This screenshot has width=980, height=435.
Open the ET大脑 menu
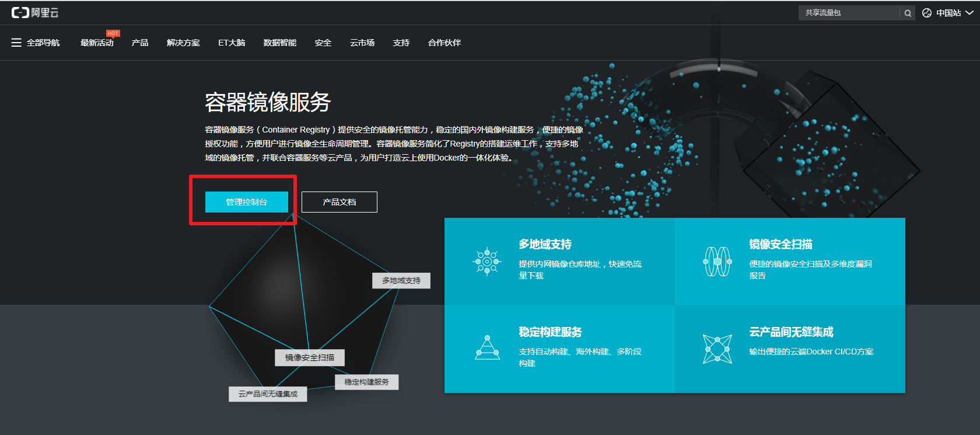pyautogui.click(x=232, y=43)
